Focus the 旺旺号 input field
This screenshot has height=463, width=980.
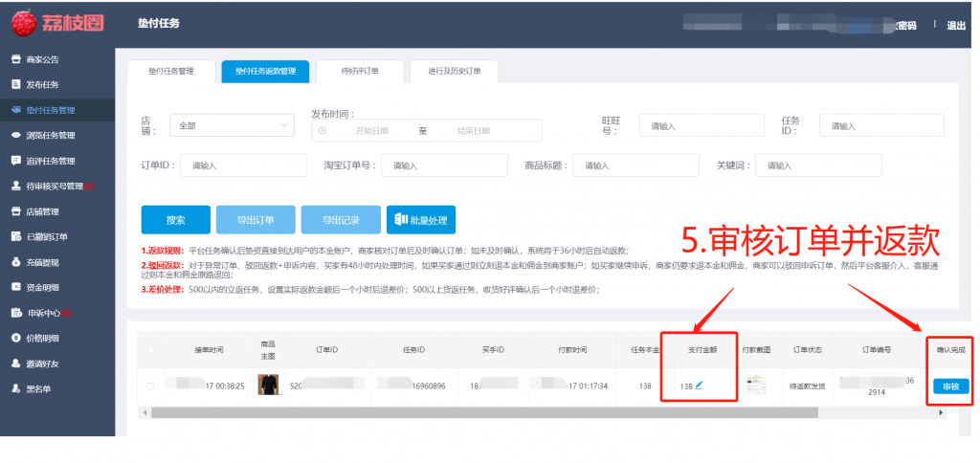coord(702,125)
